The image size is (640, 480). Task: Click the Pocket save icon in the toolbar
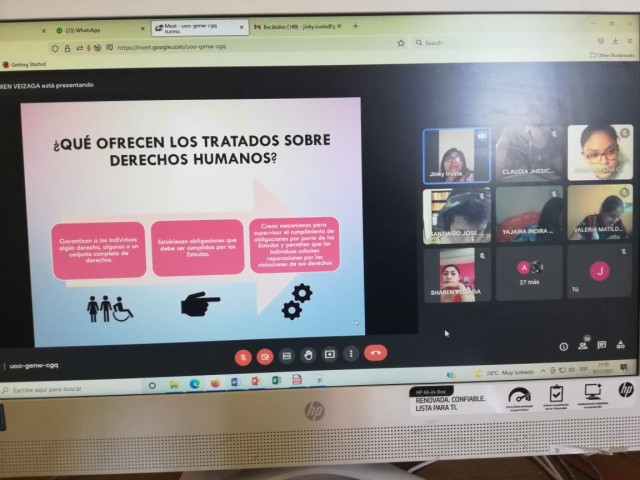[600, 41]
